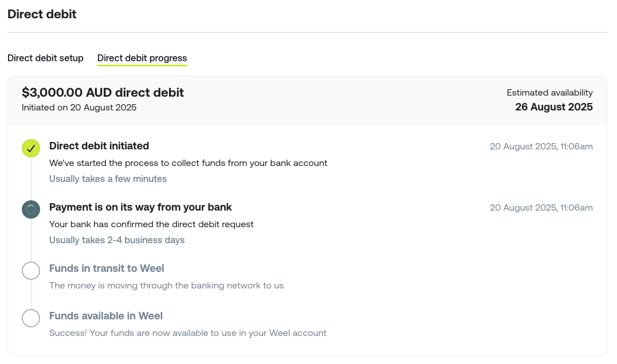The image size is (617, 364).
Task: Select the 'Payment is on its way from your bank' heading
Action: pyautogui.click(x=140, y=207)
